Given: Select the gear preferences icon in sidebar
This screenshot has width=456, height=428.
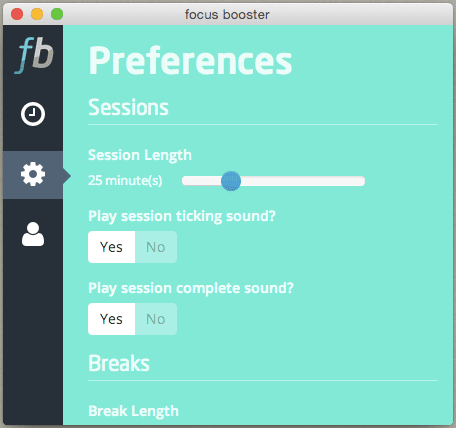Looking at the screenshot, I should pos(33,174).
